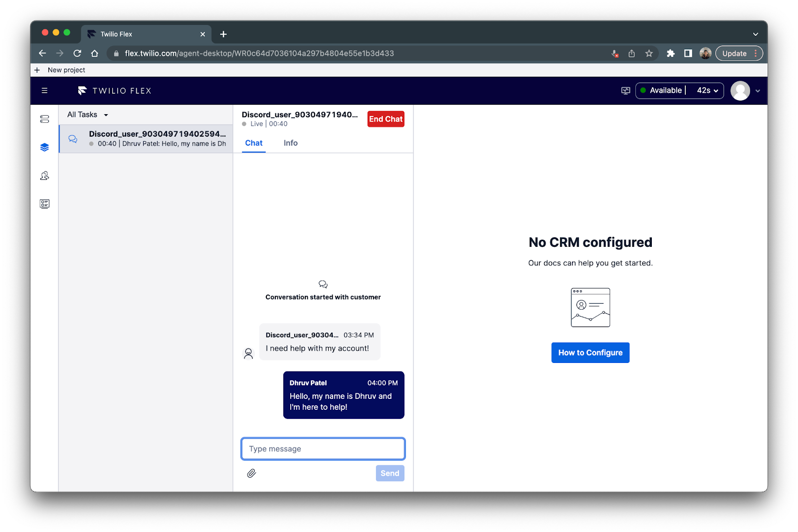Click the 'Our docs can help you get started.' text
This screenshot has height=532, width=798.
click(591, 263)
